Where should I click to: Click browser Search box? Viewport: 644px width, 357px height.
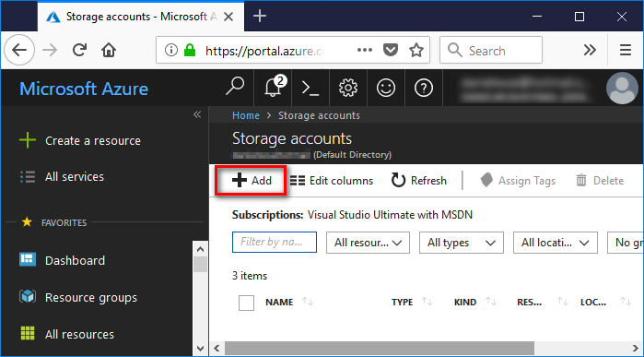pyautogui.click(x=491, y=50)
